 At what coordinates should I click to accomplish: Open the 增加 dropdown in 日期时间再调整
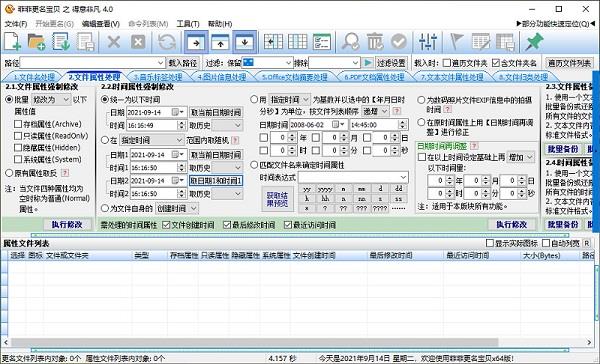[x=521, y=157]
